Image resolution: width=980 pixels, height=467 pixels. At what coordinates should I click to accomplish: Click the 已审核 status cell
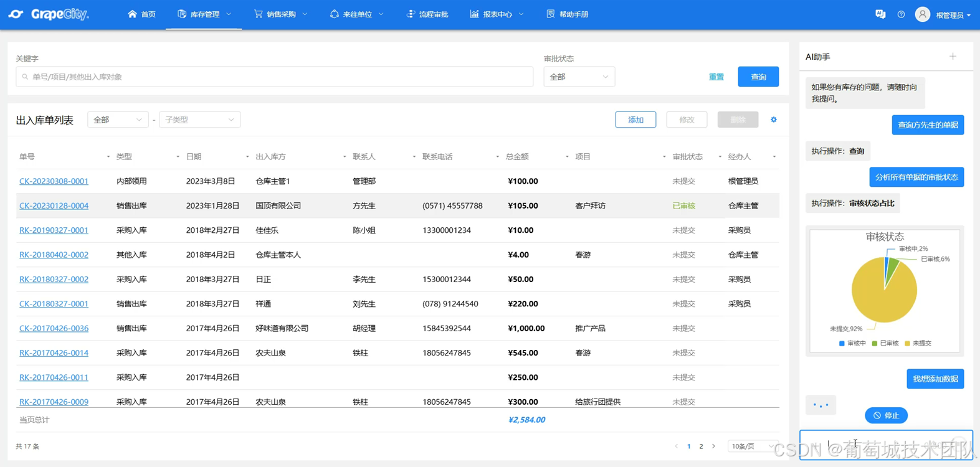pos(683,206)
